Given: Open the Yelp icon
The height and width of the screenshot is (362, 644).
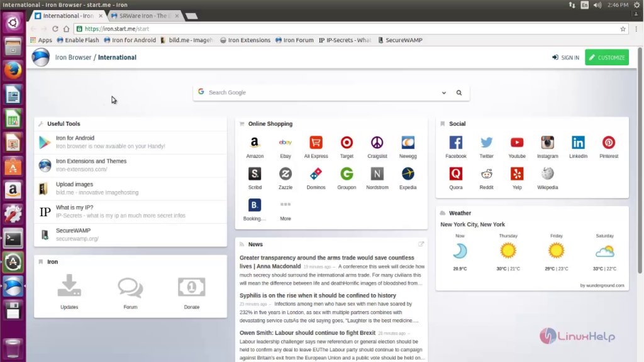Looking at the screenshot, I should (517, 174).
